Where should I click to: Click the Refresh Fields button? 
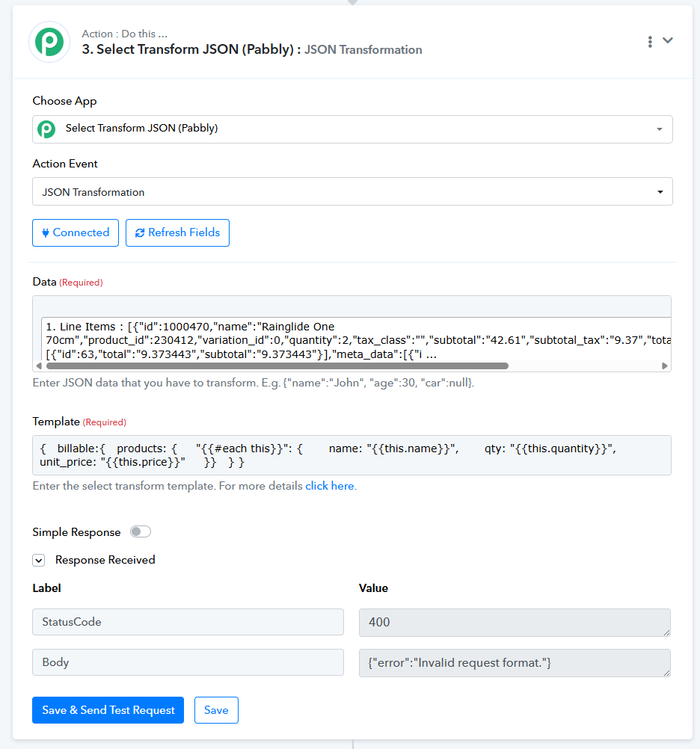coord(177,232)
